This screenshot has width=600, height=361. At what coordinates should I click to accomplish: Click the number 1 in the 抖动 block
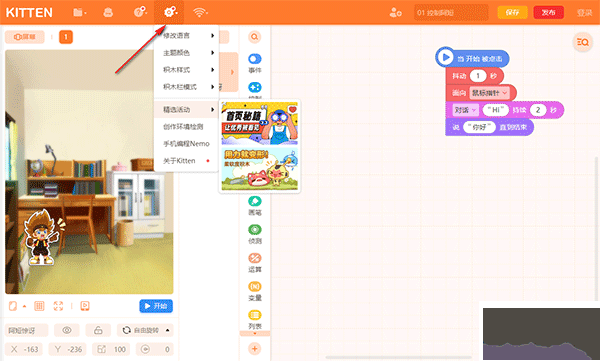pyautogui.click(x=478, y=76)
